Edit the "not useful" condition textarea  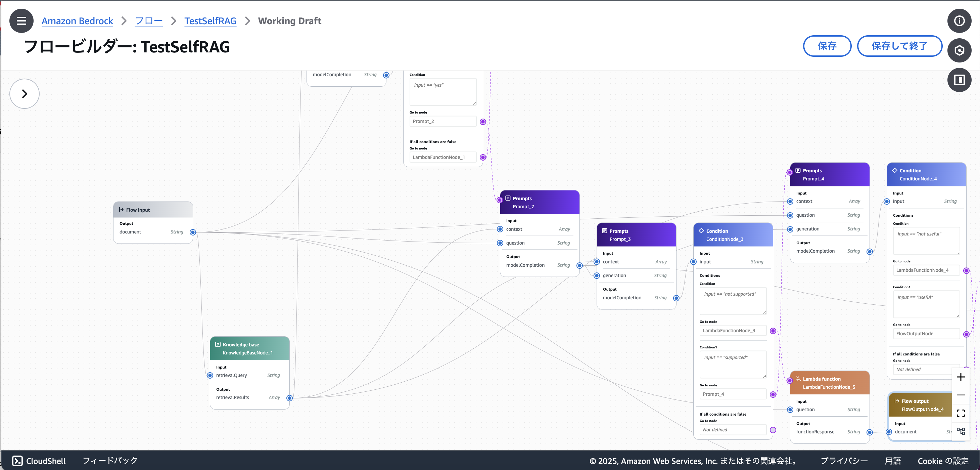pyautogui.click(x=926, y=241)
